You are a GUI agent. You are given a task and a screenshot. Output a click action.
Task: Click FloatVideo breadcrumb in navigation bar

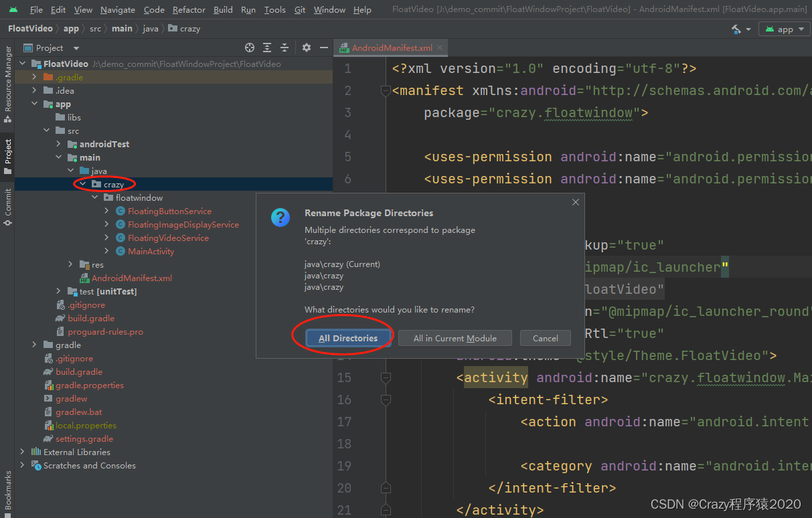pyautogui.click(x=31, y=29)
